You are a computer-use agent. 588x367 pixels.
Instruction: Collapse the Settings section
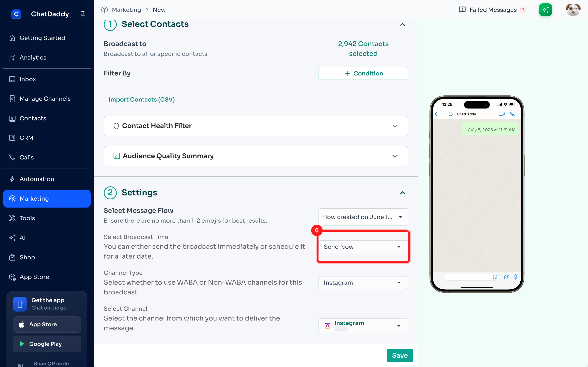402,193
